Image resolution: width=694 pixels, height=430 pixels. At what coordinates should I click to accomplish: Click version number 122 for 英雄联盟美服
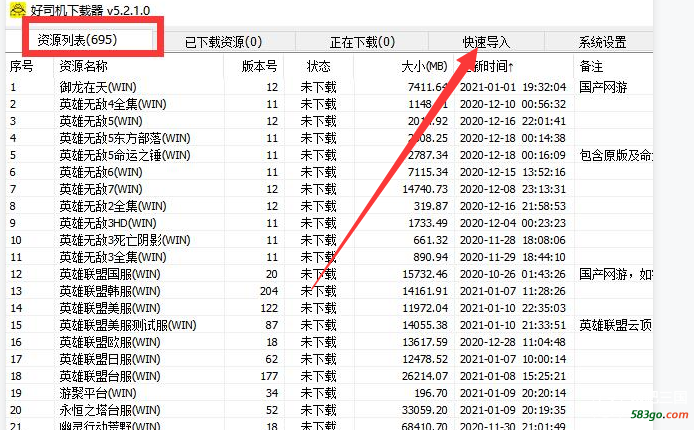pyautogui.click(x=269, y=308)
